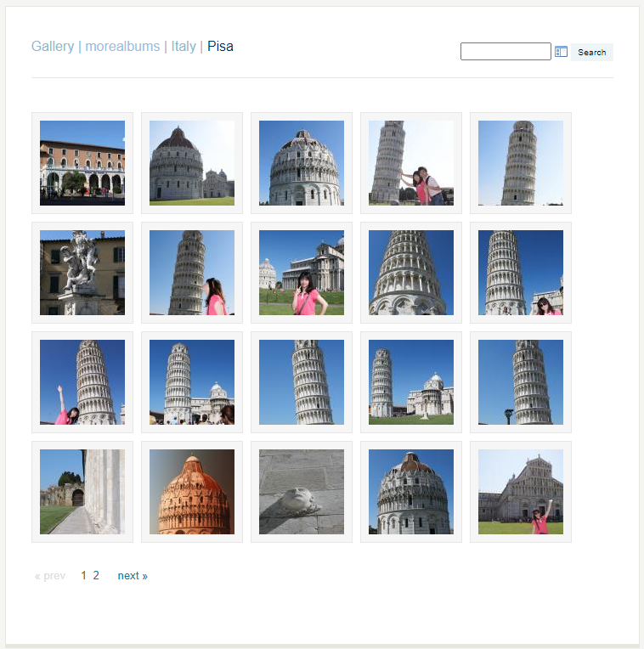Open last thumbnail of cathedral facade with woman
The width and height of the screenshot is (644, 649).
521,492
